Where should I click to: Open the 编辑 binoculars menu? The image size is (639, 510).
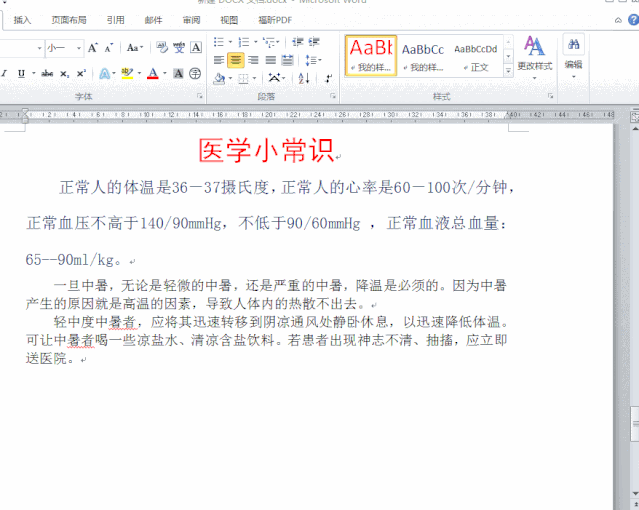tap(573, 56)
